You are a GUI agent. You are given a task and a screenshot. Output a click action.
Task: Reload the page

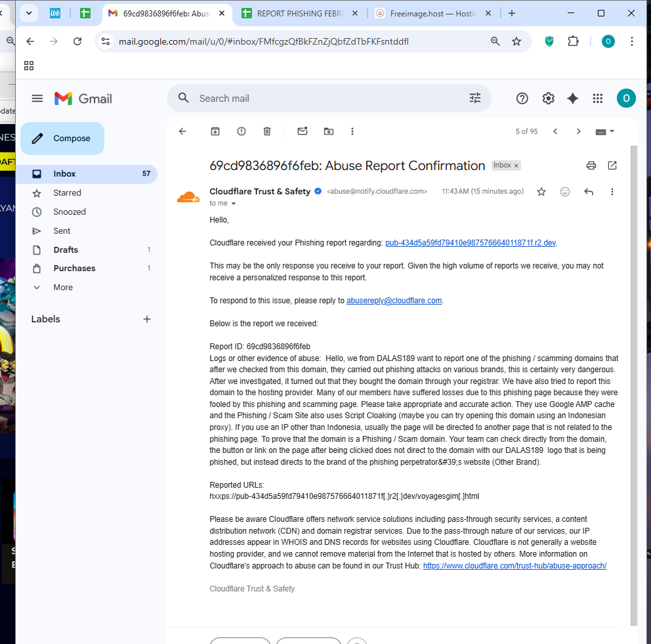[x=77, y=41]
